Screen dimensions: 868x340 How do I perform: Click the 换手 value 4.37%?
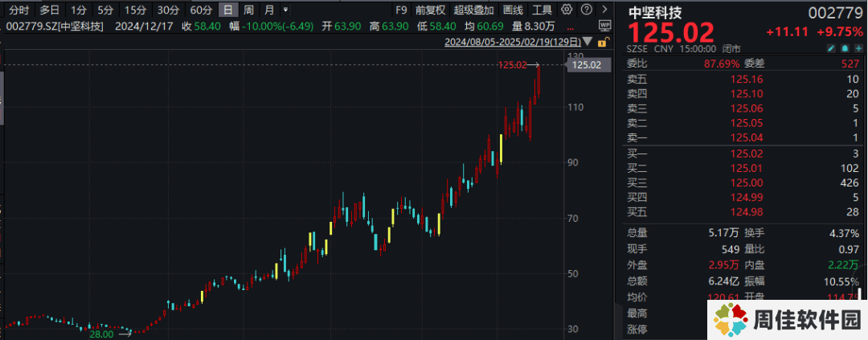point(845,233)
